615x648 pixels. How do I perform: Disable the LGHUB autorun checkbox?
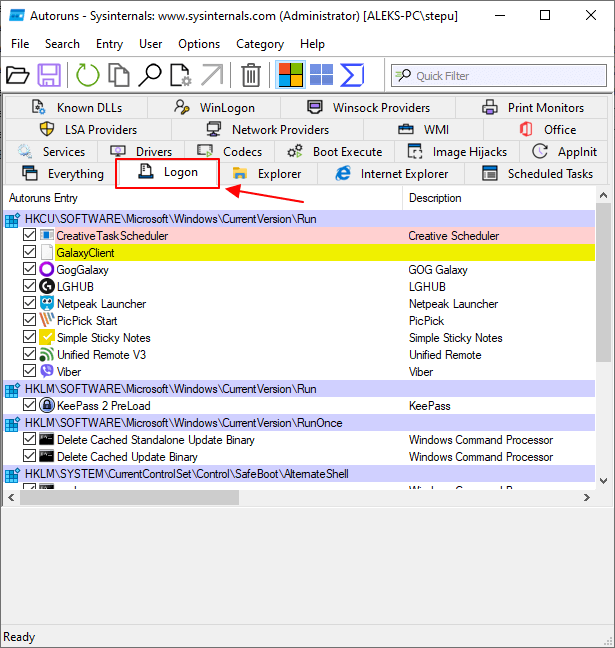pos(29,286)
